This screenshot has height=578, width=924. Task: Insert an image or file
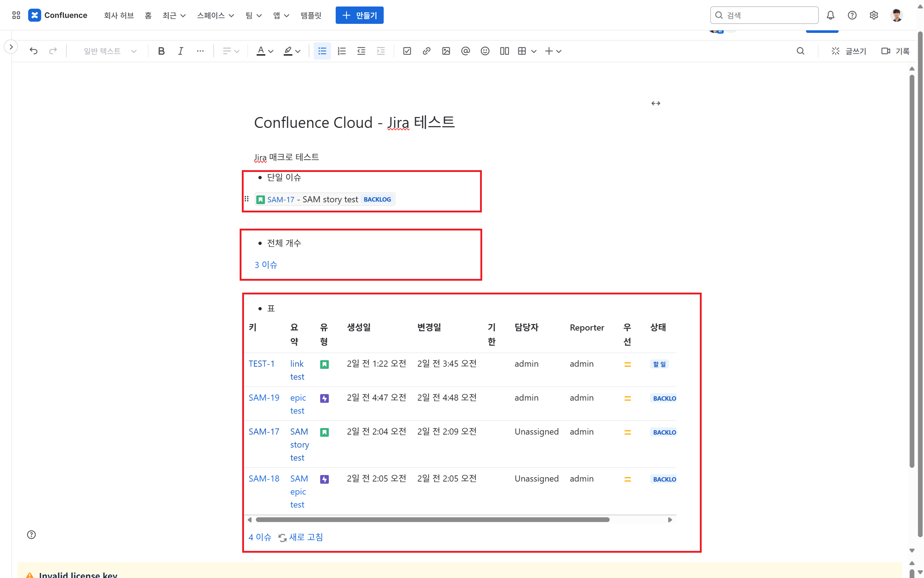[446, 51]
